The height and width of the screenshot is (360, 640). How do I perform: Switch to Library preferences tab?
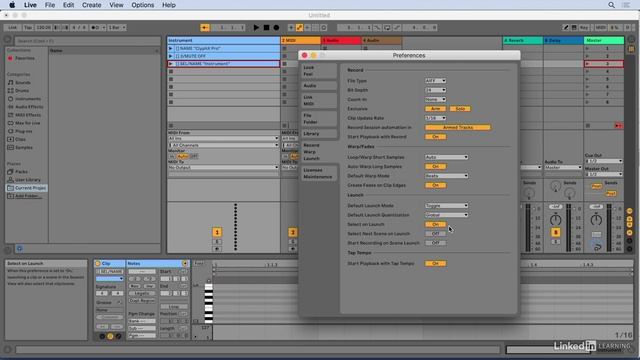click(x=319, y=133)
